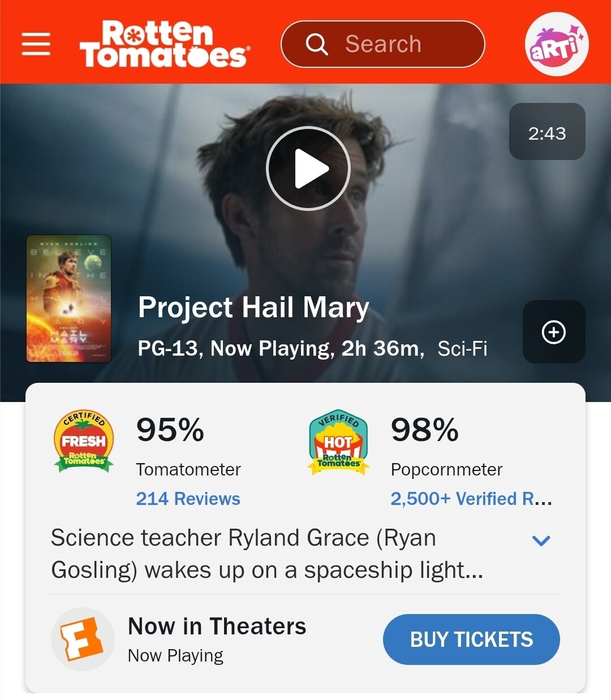Select the Sci-Fi genre label
611x700 pixels.
pos(462,349)
